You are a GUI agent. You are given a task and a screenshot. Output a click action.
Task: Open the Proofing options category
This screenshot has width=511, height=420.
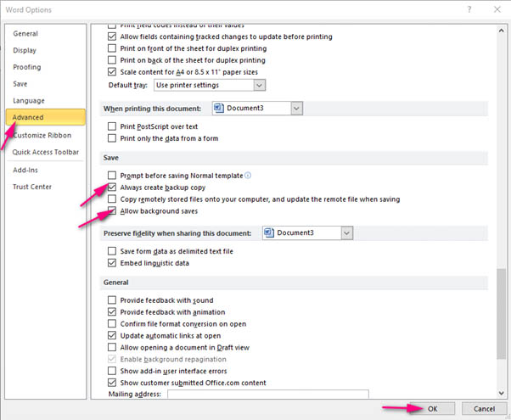coord(45,67)
